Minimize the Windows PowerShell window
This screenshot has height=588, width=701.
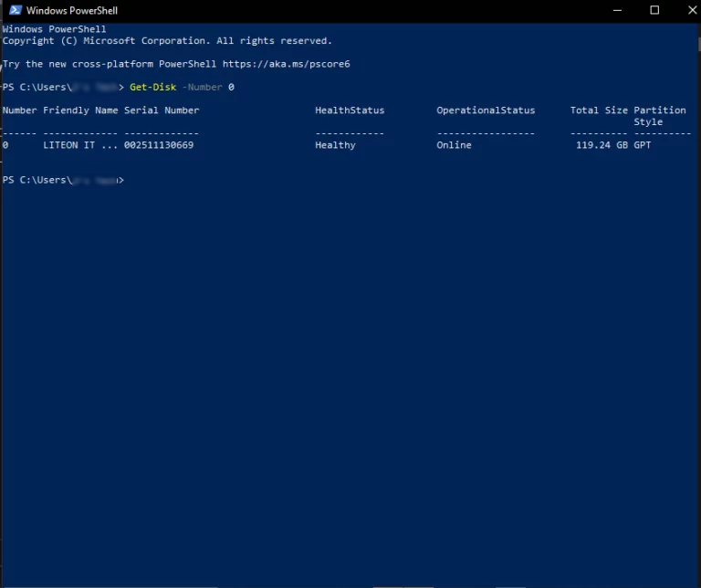pos(617,10)
